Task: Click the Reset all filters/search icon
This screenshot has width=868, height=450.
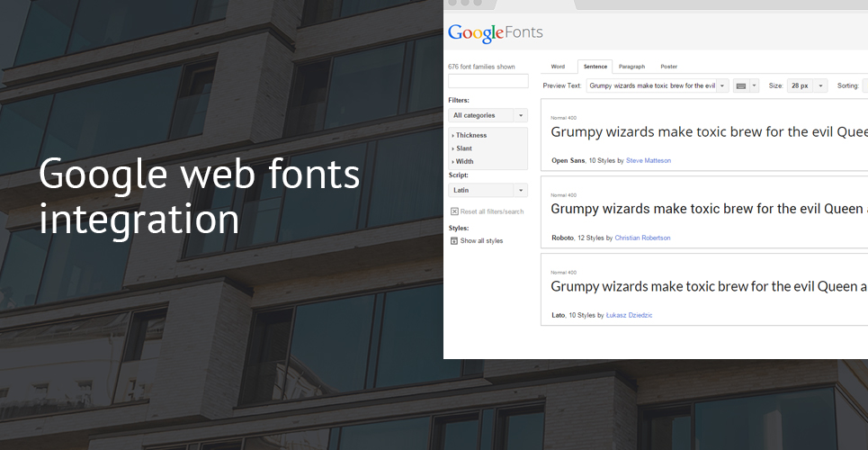Action: (454, 211)
